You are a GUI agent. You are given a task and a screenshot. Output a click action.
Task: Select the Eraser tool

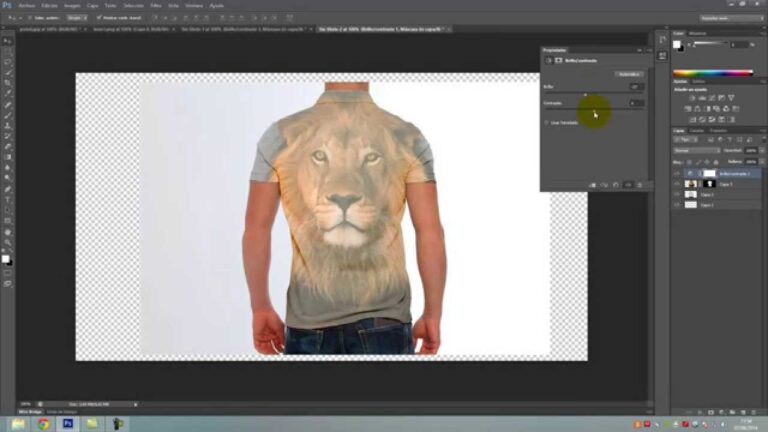(7, 146)
